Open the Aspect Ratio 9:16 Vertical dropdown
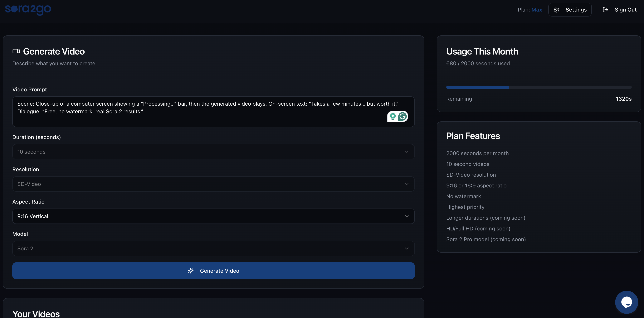 tap(213, 216)
